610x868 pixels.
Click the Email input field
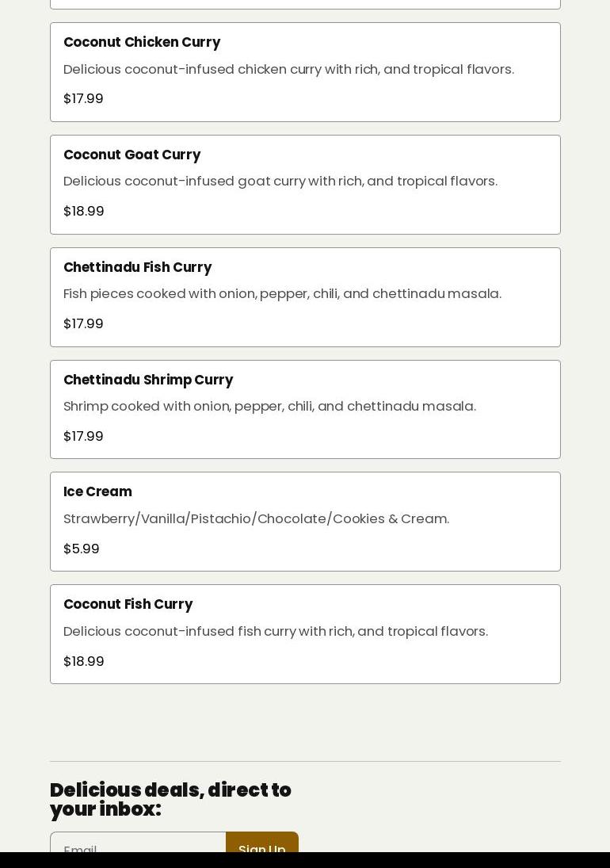point(139,845)
